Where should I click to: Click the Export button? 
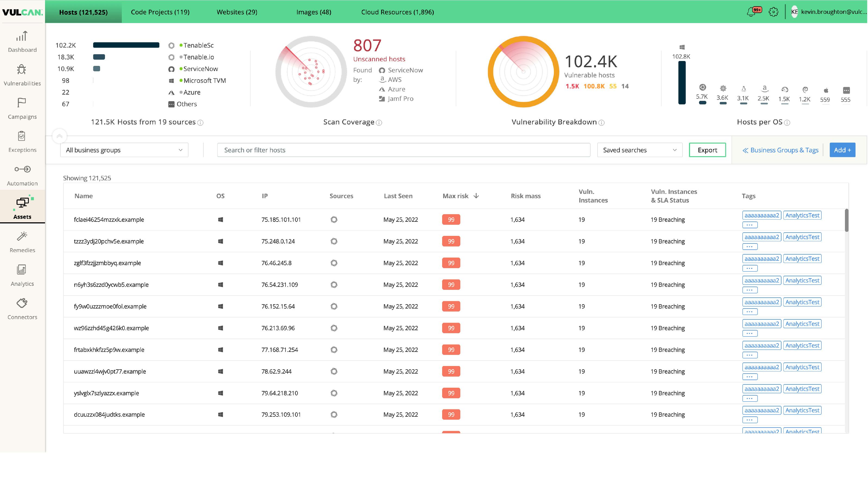coord(707,150)
